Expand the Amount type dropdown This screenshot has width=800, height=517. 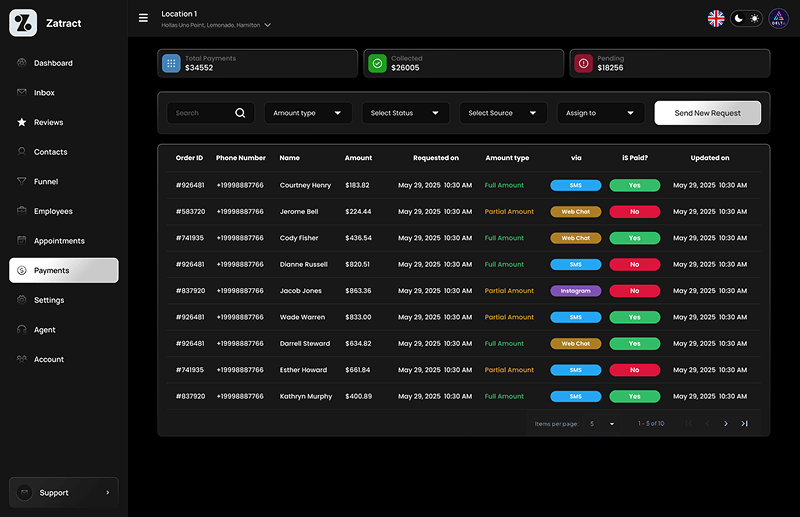point(308,113)
